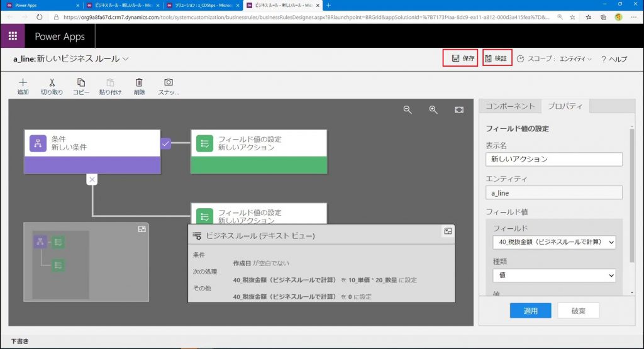The image size is (644, 349).
Task: Click the 追加 (Add) plus icon
Action: click(23, 82)
